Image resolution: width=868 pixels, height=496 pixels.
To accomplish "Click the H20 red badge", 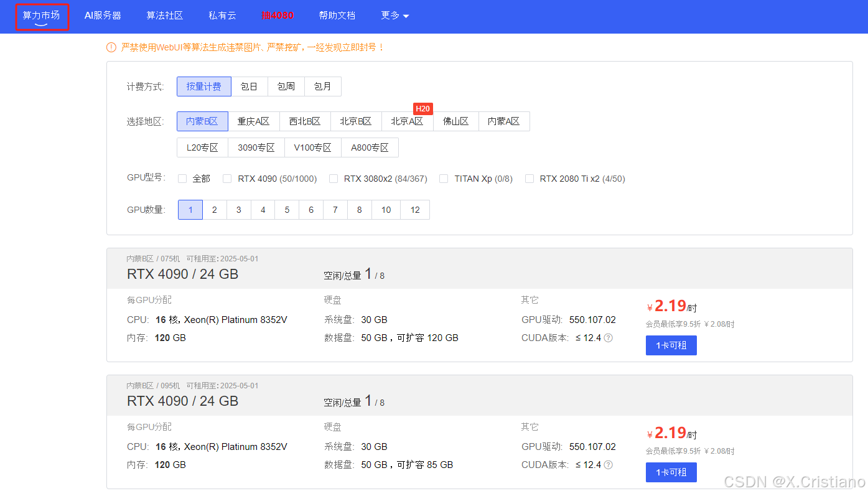I will (x=423, y=109).
